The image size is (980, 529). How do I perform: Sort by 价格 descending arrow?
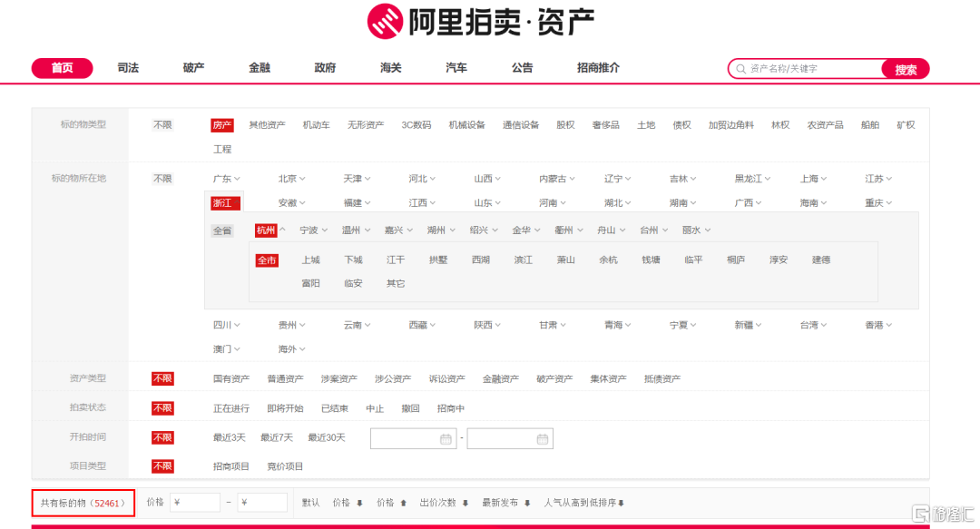point(359,503)
